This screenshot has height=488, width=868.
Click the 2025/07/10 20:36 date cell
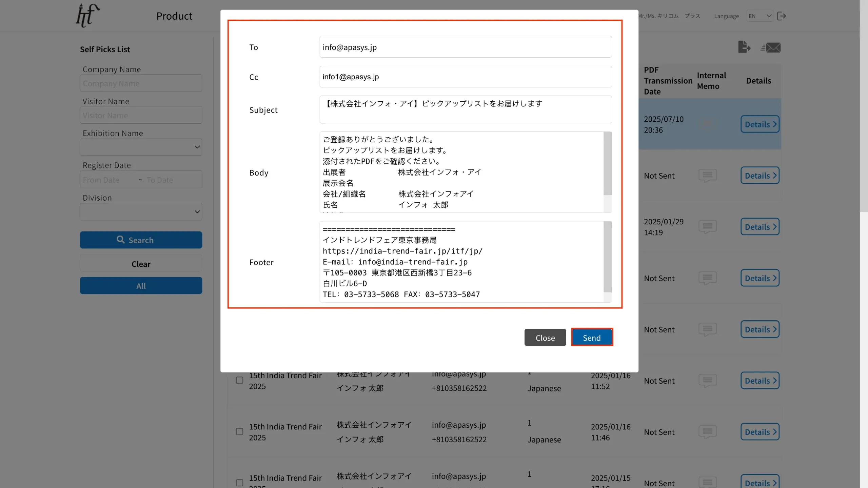(x=664, y=124)
